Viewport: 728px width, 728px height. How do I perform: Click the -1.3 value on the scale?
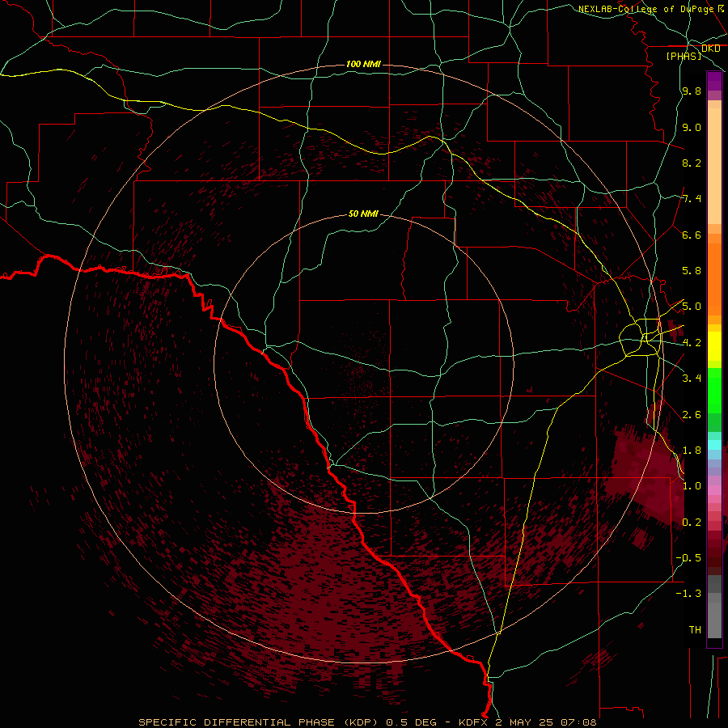(x=688, y=594)
